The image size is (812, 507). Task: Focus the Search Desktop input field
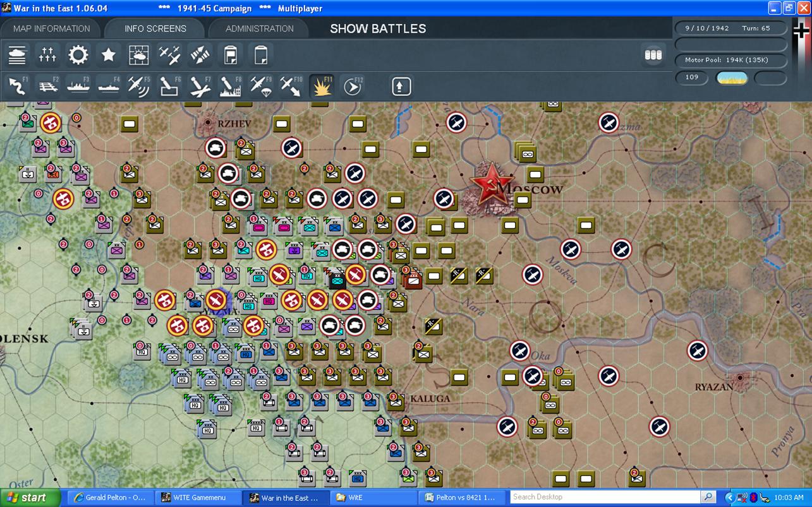[x=606, y=497]
